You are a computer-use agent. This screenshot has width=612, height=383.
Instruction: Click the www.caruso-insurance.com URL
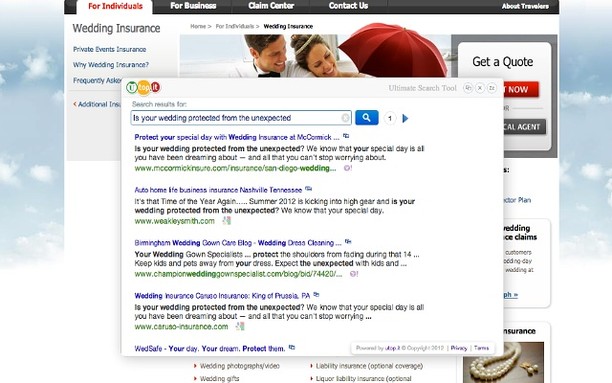(x=181, y=326)
